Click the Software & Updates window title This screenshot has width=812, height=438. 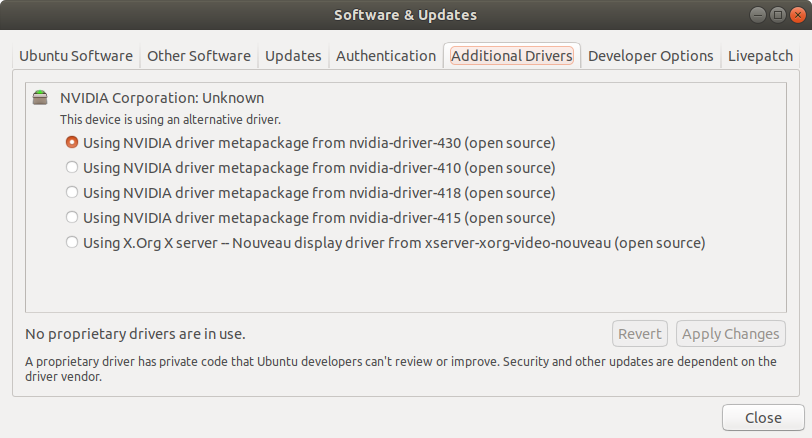tap(405, 15)
